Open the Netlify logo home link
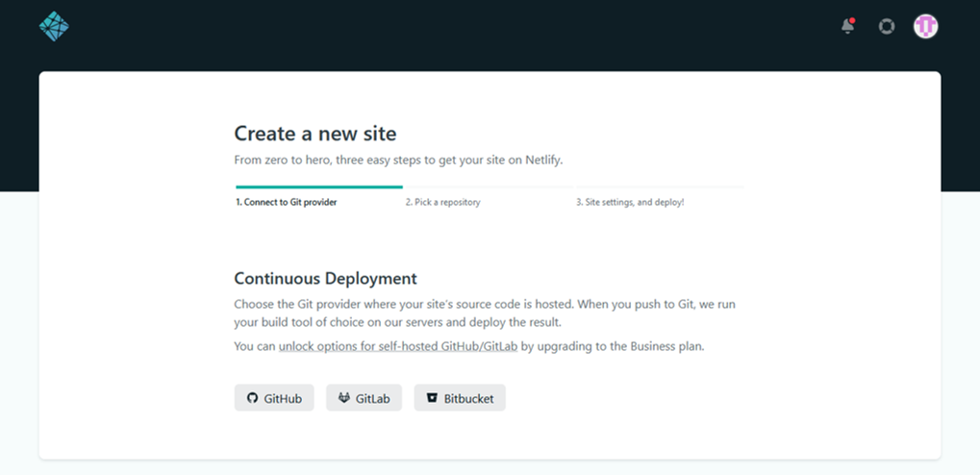980x475 pixels. [x=54, y=26]
